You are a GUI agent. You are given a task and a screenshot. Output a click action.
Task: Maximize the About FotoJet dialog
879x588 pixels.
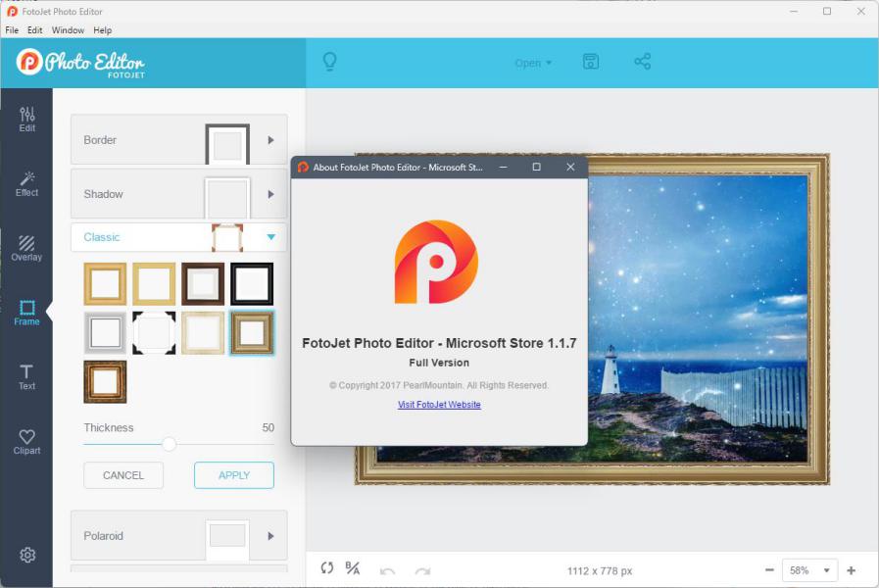536,167
